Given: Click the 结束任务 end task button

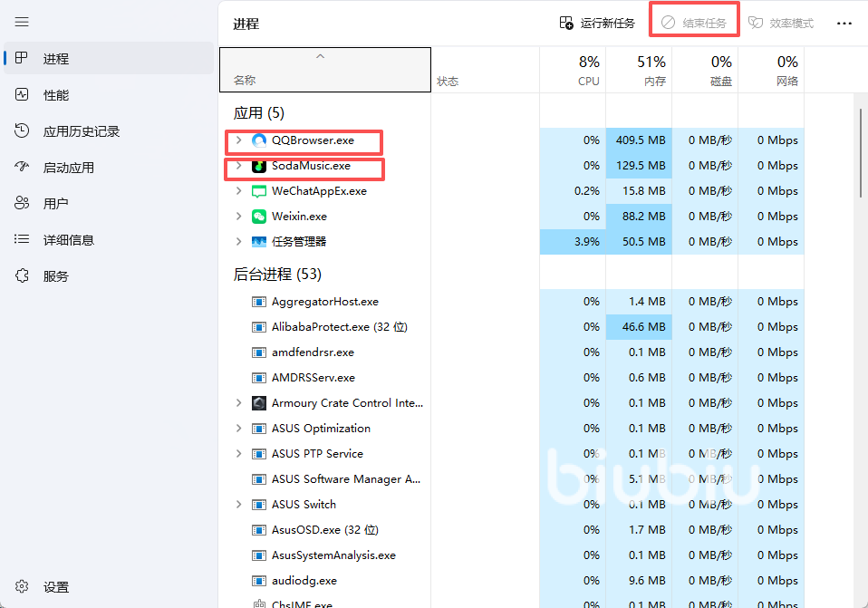Looking at the screenshot, I should 694,23.
